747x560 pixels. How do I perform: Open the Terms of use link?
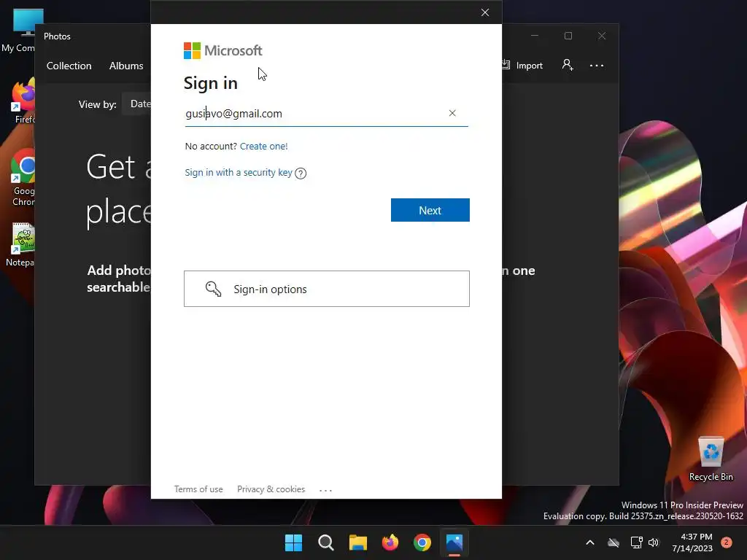click(198, 489)
